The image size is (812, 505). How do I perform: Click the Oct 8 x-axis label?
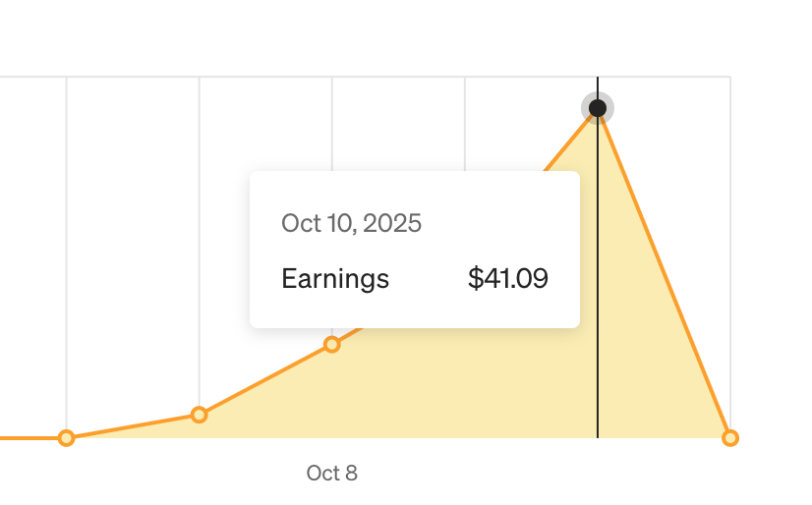(x=332, y=474)
